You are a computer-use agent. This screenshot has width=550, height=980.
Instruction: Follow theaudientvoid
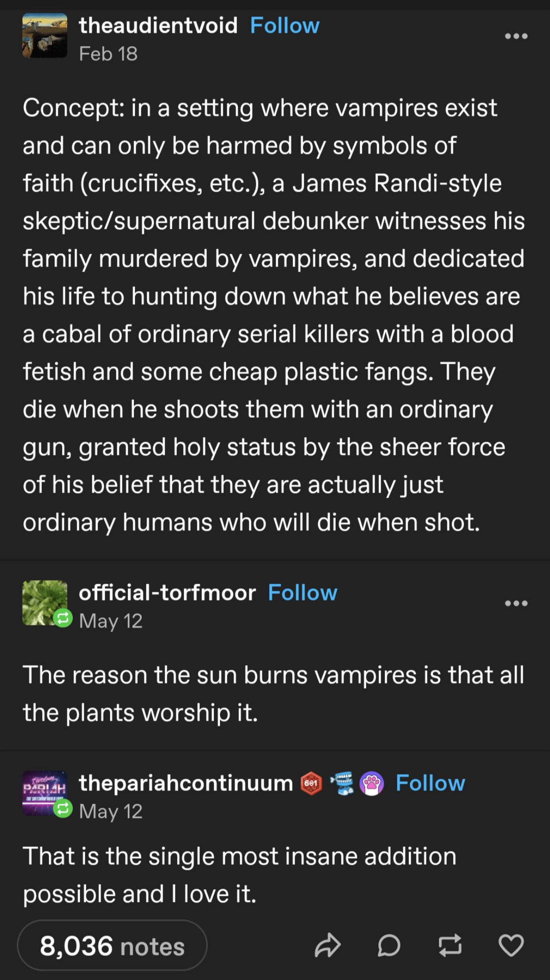[284, 25]
